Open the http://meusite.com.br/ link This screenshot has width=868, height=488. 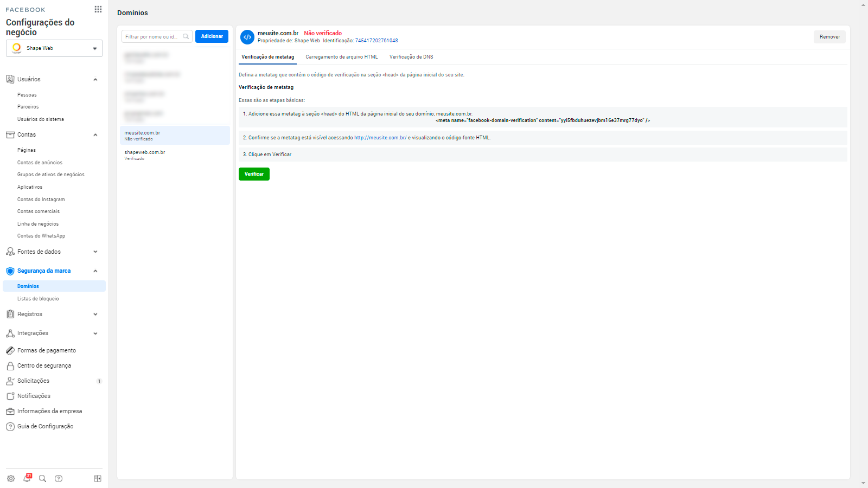380,138
